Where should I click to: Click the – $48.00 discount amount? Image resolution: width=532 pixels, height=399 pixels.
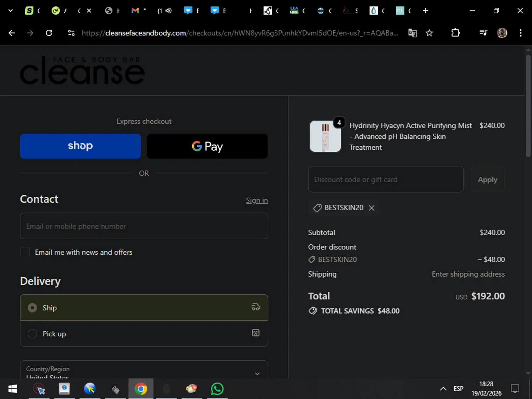click(x=491, y=260)
